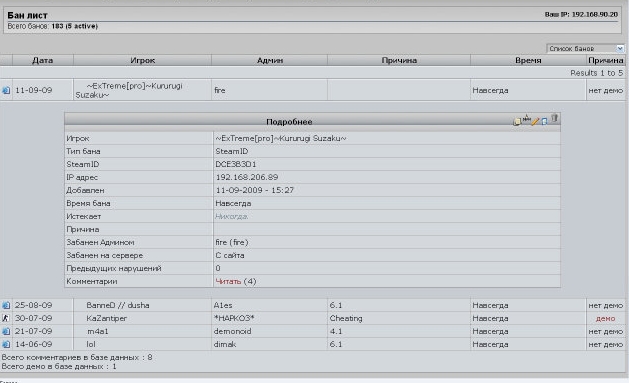Click нет демо in the BanneD // dusha row

(x=606, y=306)
